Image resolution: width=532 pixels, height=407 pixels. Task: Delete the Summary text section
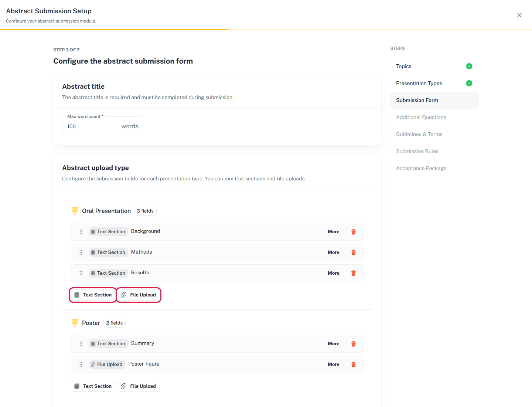click(x=353, y=344)
